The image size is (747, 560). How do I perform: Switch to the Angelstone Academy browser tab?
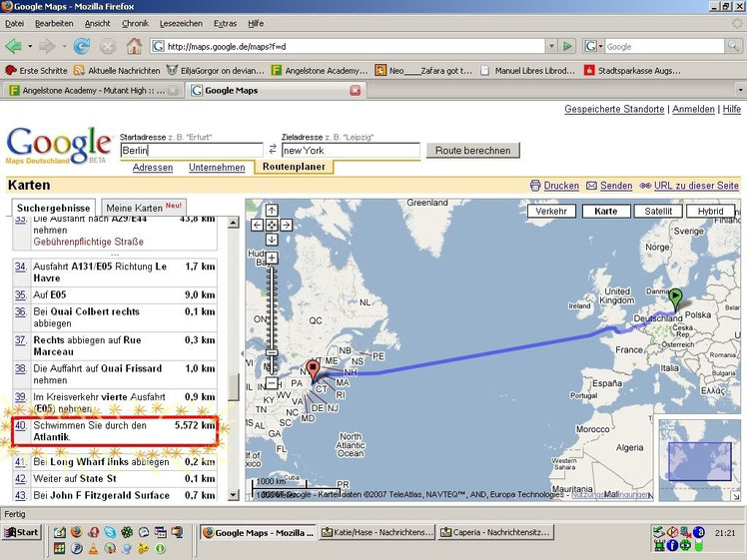pos(94,91)
